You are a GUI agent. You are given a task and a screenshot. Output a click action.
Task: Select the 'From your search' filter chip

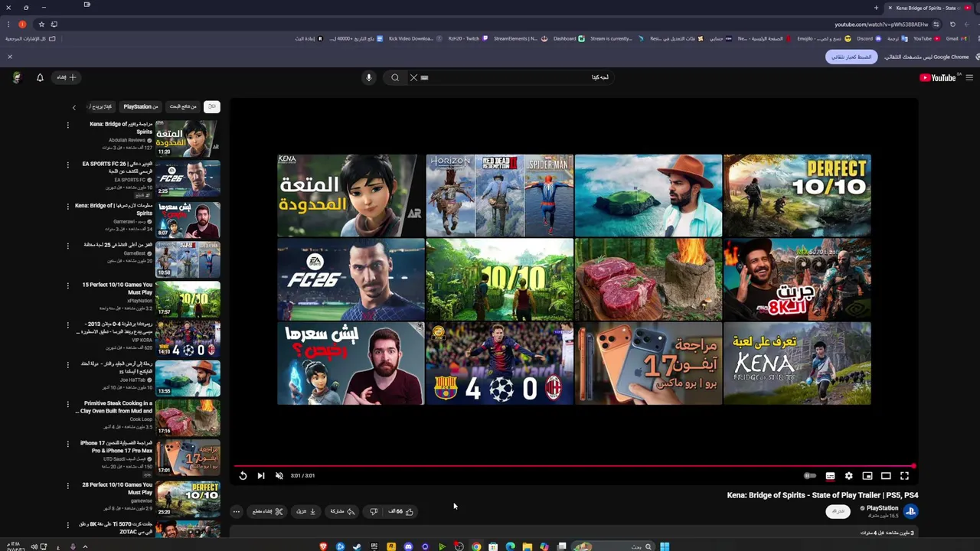[x=183, y=106]
